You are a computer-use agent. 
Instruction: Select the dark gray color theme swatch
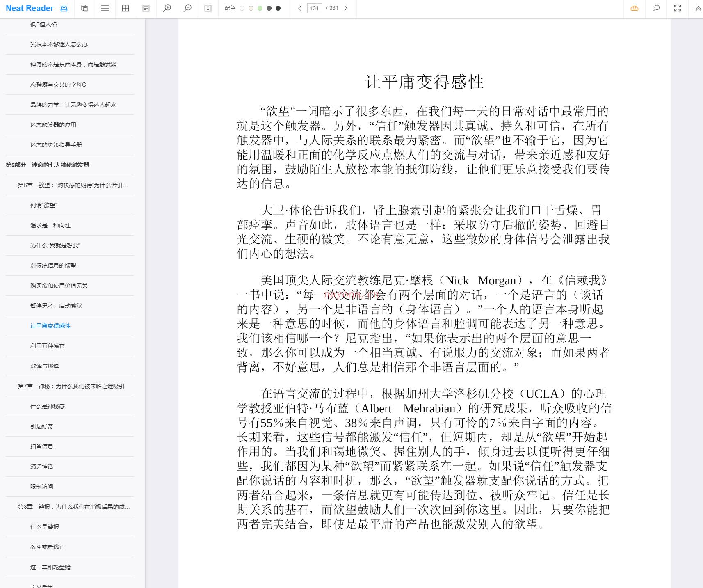(x=269, y=8)
